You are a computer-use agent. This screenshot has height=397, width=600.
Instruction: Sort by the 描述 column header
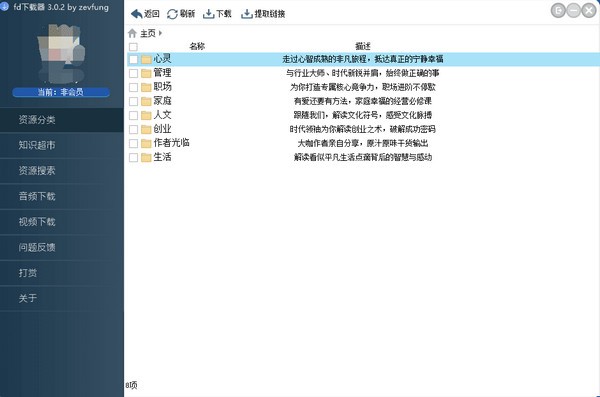363,46
